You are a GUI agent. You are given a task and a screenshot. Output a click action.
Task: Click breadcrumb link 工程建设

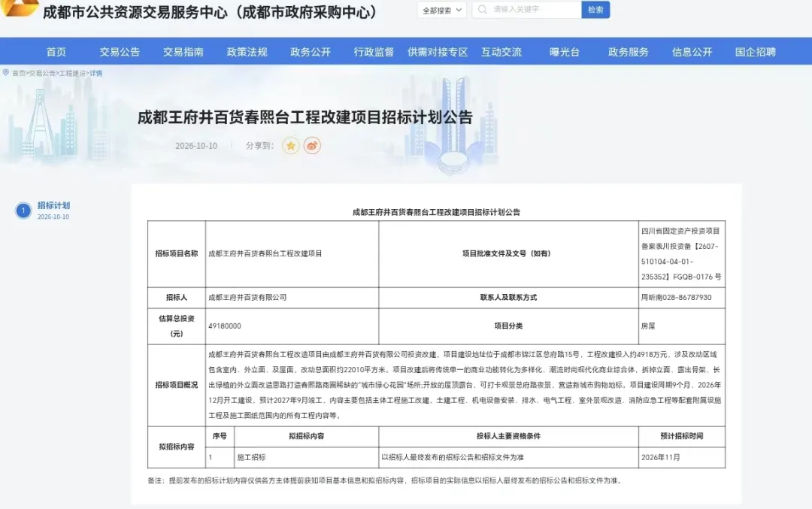coord(72,74)
